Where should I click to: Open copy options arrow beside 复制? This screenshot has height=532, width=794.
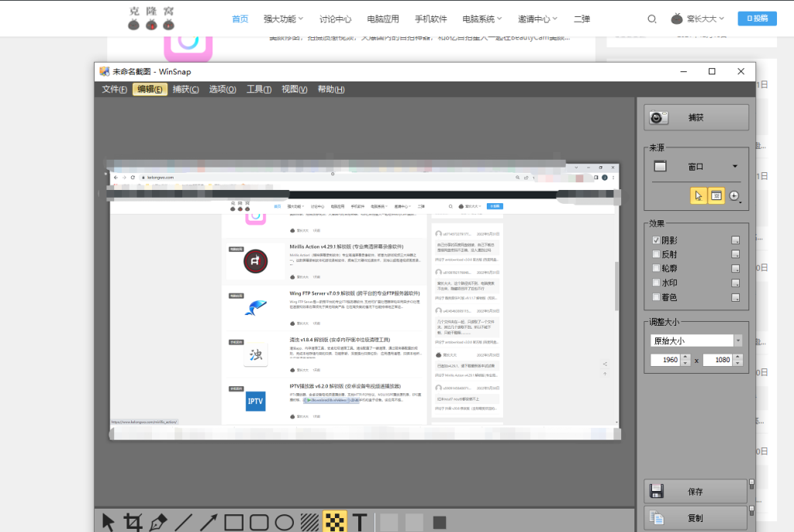point(751,510)
